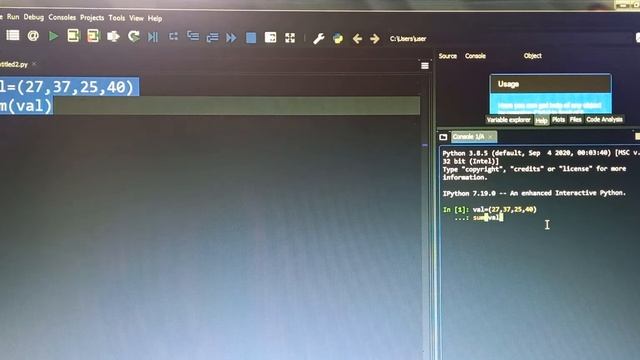Click editor line with (27,37,25,40)
640x360 pixels.
69,87
